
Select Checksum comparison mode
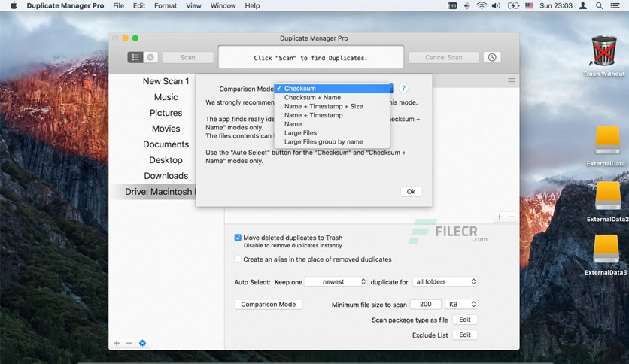click(332, 89)
